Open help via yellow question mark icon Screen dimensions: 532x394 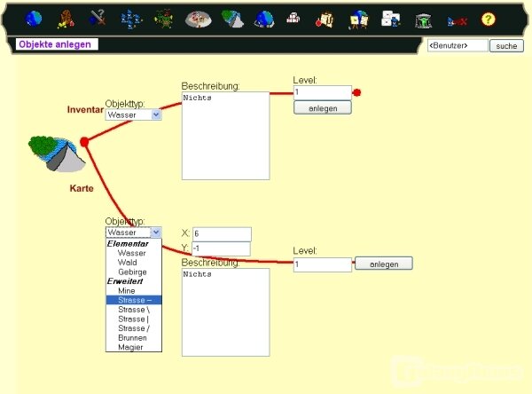pyautogui.click(x=489, y=20)
